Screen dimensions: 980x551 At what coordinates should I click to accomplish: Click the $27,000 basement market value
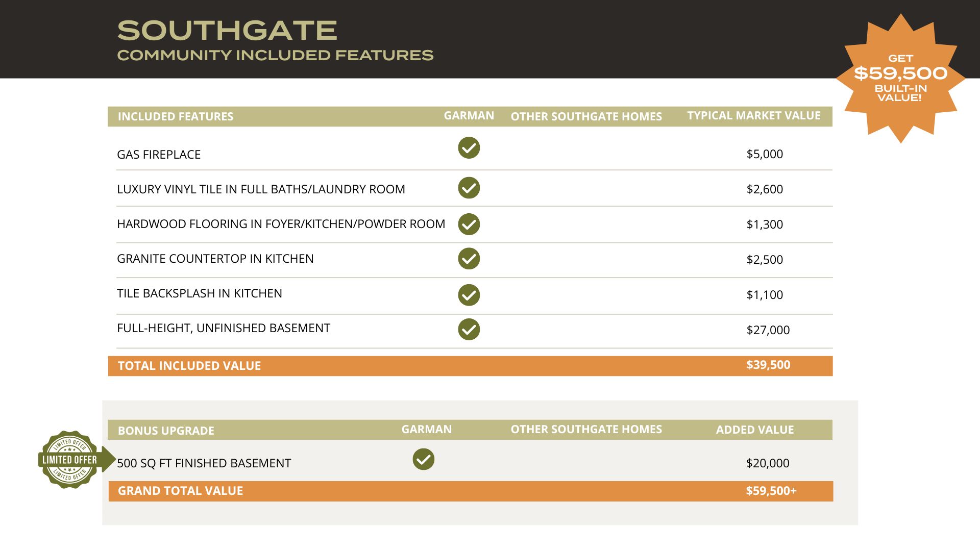[768, 330]
